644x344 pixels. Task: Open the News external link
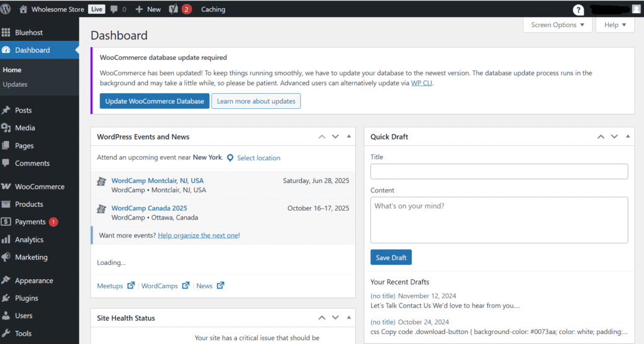pos(210,286)
